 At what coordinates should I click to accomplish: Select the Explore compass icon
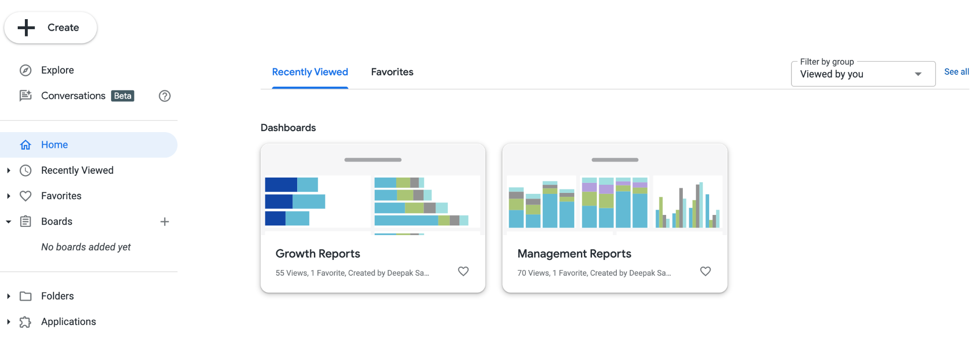tap(25, 70)
